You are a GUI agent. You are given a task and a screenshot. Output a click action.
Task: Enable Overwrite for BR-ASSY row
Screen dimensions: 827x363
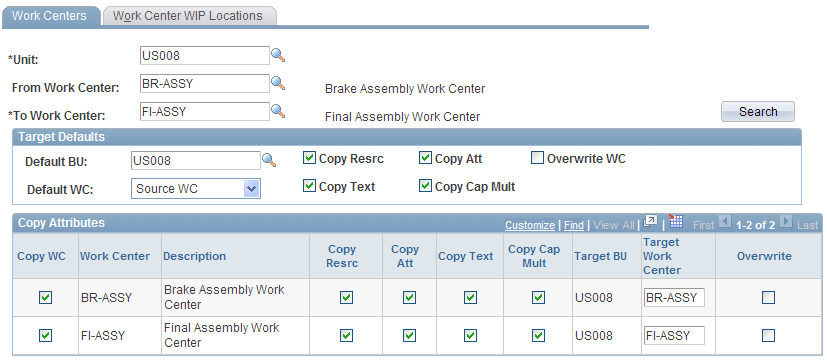(768, 298)
